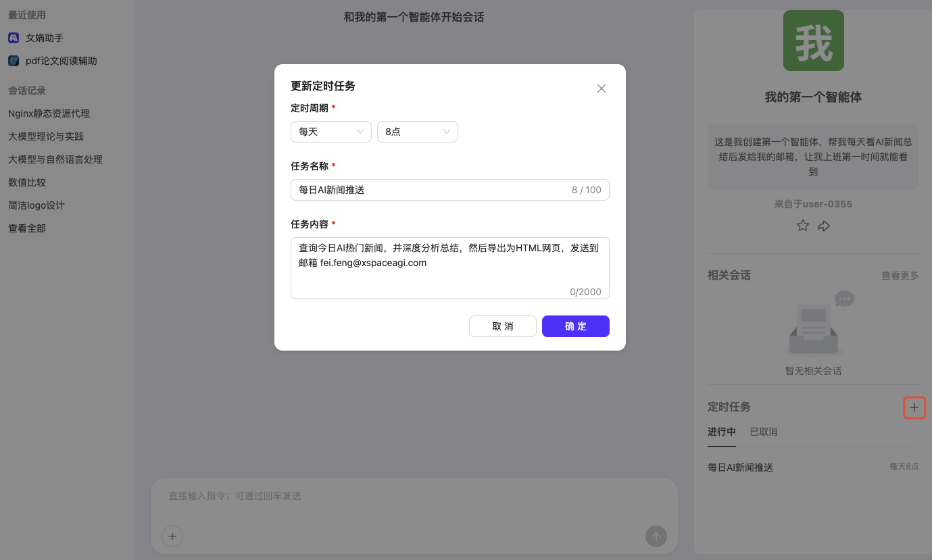This screenshot has width=932, height=560.
Task: Switch to the 已取消 tab
Action: point(763,432)
